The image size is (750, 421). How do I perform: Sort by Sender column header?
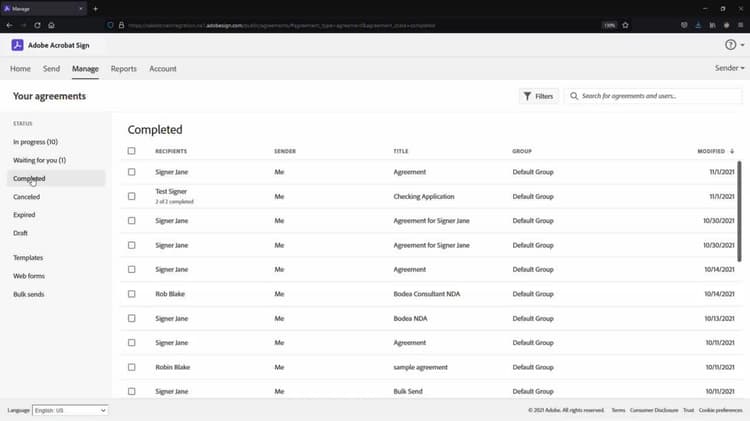285,151
